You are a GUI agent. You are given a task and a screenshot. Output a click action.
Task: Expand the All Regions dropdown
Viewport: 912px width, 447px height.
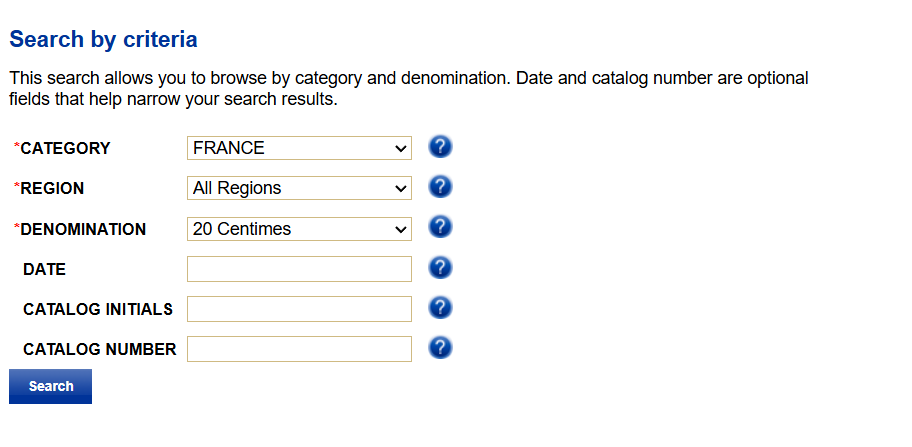[x=299, y=188]
